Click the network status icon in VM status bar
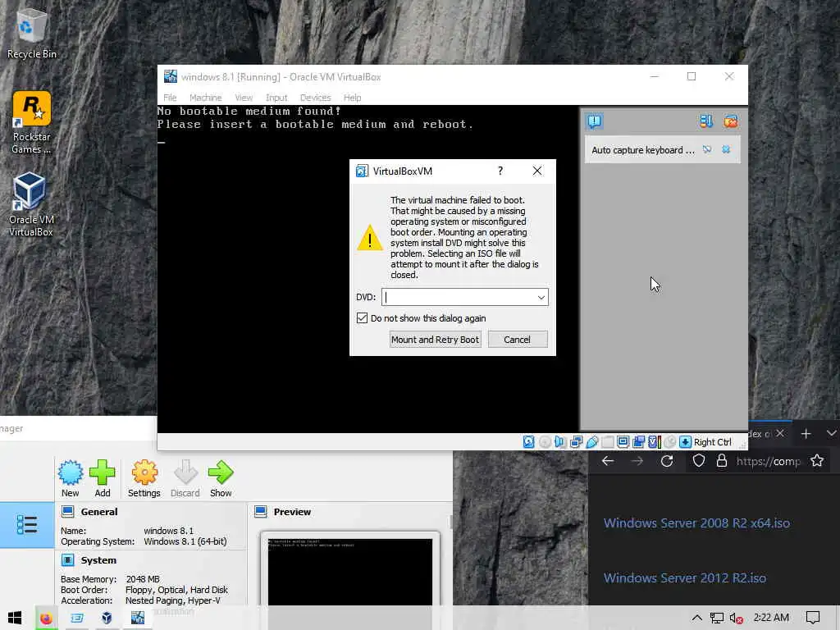Screen dimensions: 840x630 click(577, 442)
